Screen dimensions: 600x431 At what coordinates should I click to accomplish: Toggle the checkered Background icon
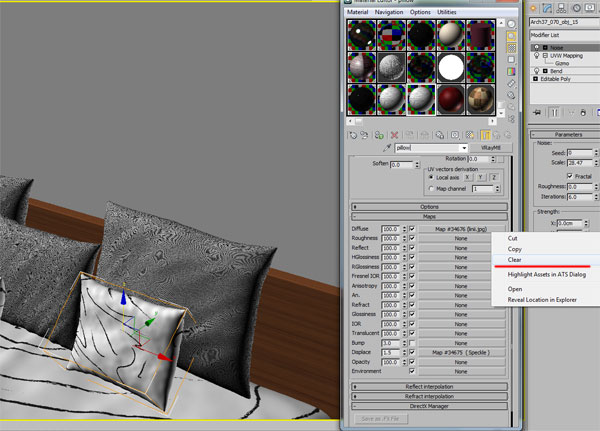(x=511, y=48)
